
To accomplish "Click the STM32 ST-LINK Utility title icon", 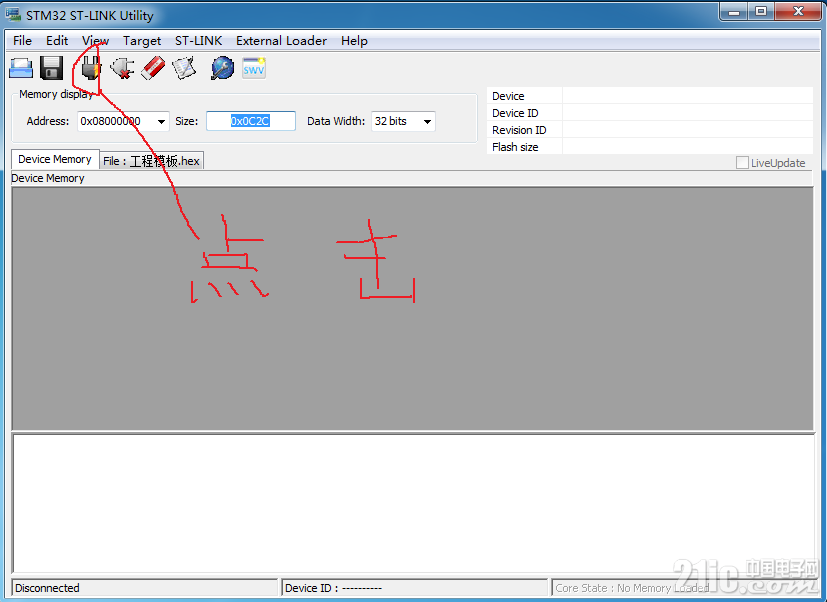I will click(13, 14).
